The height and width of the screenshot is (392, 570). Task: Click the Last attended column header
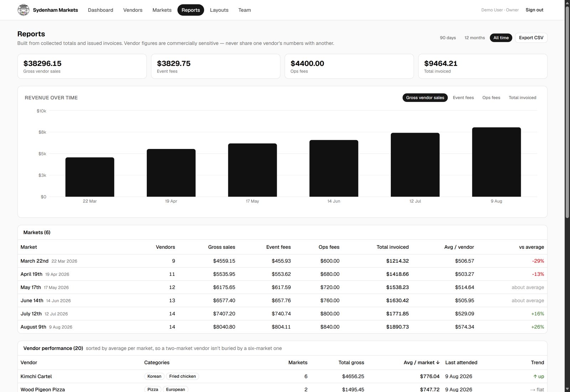pos(461,362)
